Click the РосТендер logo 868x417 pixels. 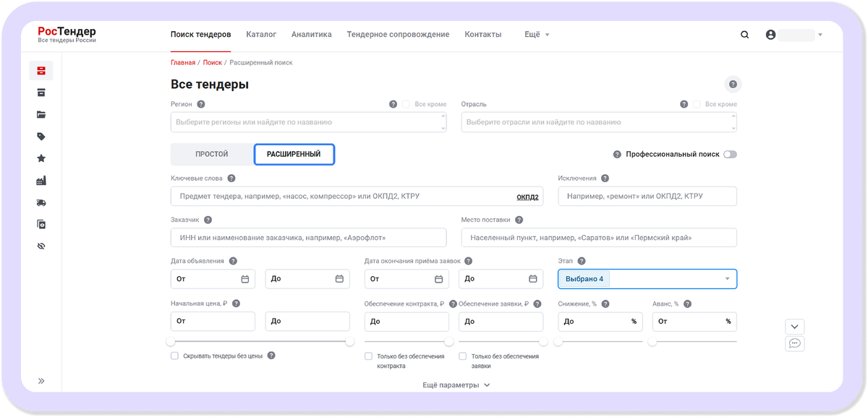[x=67, y=34]
